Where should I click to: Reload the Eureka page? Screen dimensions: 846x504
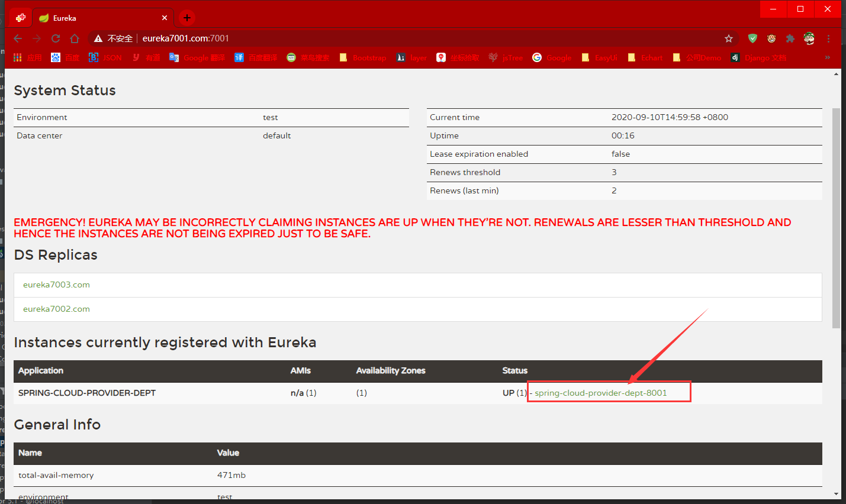point(56,38)
